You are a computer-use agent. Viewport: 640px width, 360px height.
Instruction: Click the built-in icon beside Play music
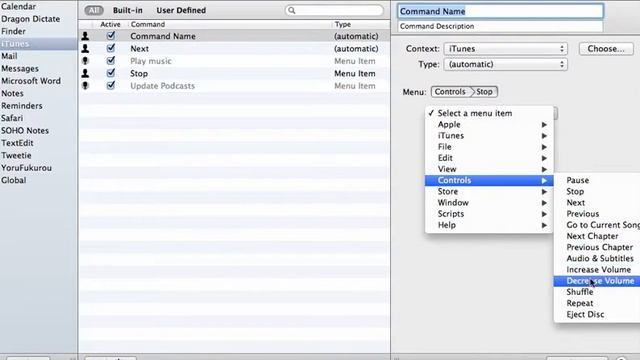coord(85,61)
